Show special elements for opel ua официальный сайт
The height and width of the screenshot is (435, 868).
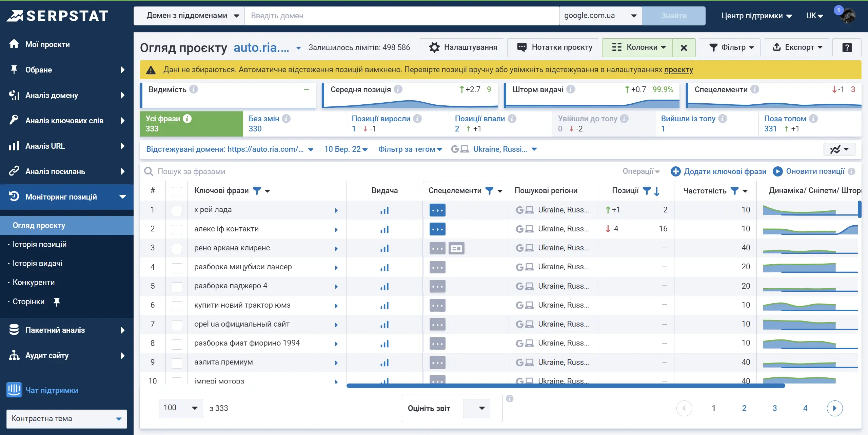click(437, 325)
